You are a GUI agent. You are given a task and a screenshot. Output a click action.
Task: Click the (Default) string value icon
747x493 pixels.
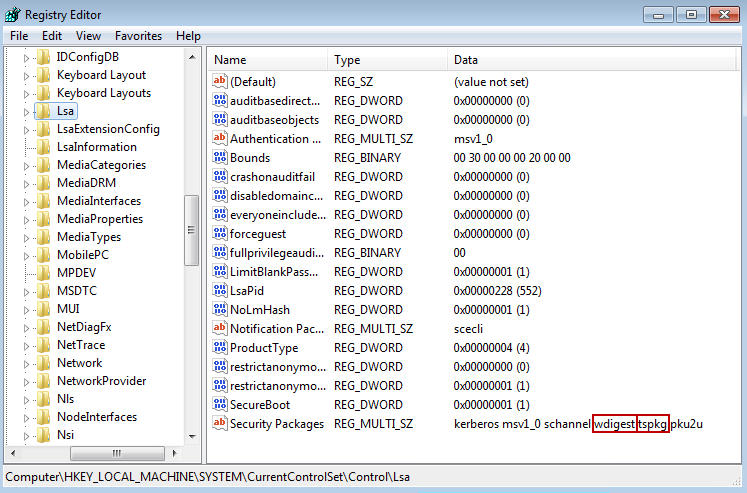click(x=220, y=82)
